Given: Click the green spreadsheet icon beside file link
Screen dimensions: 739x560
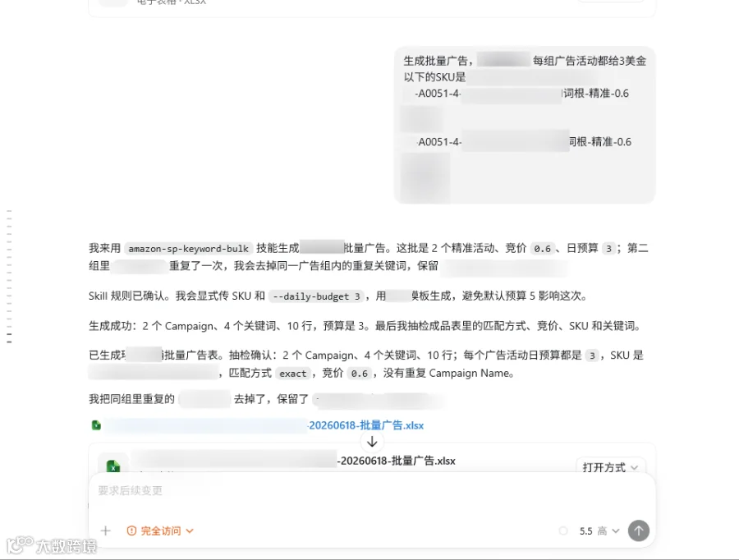Looking at the screenshot, I should coord(96,425).
